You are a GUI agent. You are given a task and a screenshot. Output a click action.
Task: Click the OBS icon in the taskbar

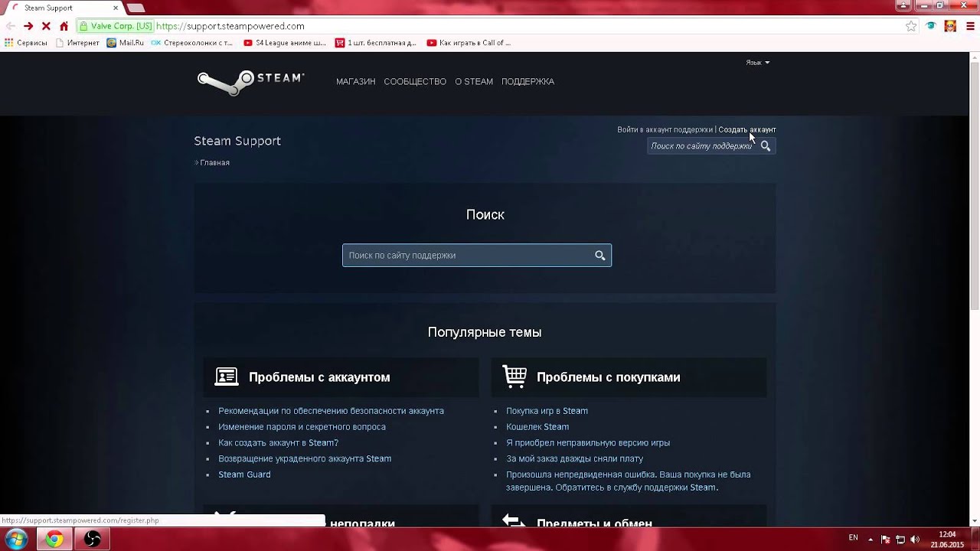tap(93, 540)
